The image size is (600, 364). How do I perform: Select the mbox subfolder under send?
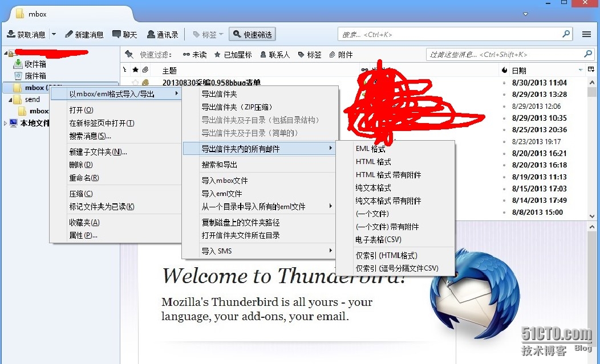pyautogui.click(x=39, y=111)
